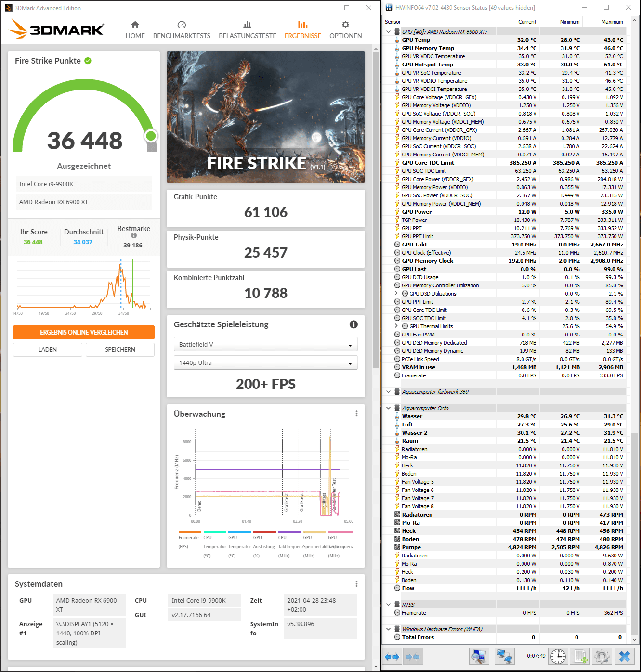Click Grafik-Punkte score 61 106
This screenshot has width=641, height=672.
266,212
